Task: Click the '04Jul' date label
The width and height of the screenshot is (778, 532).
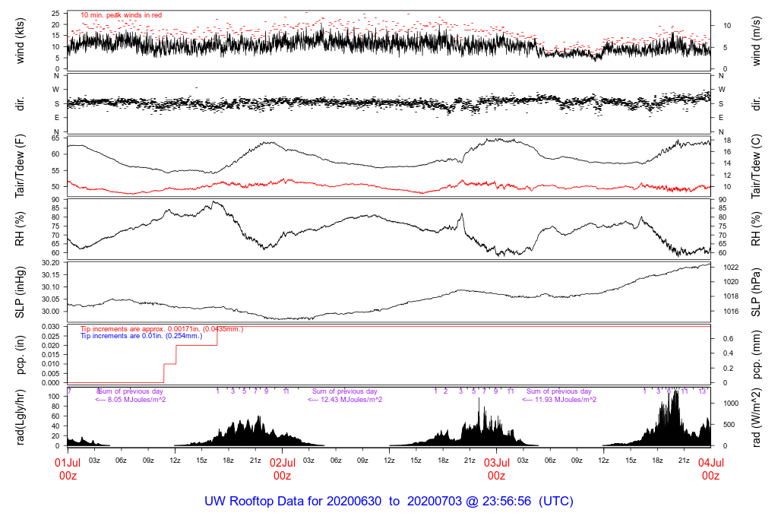Action: 711,463
